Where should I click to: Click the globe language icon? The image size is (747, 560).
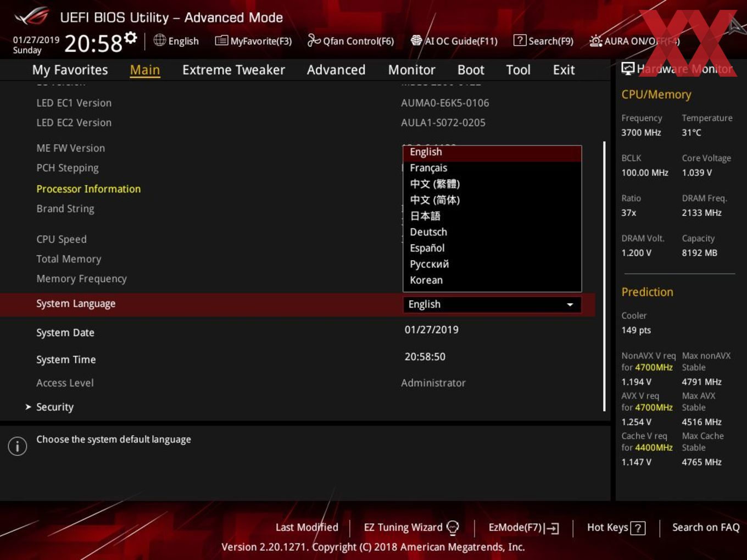(x=159, y=40)
